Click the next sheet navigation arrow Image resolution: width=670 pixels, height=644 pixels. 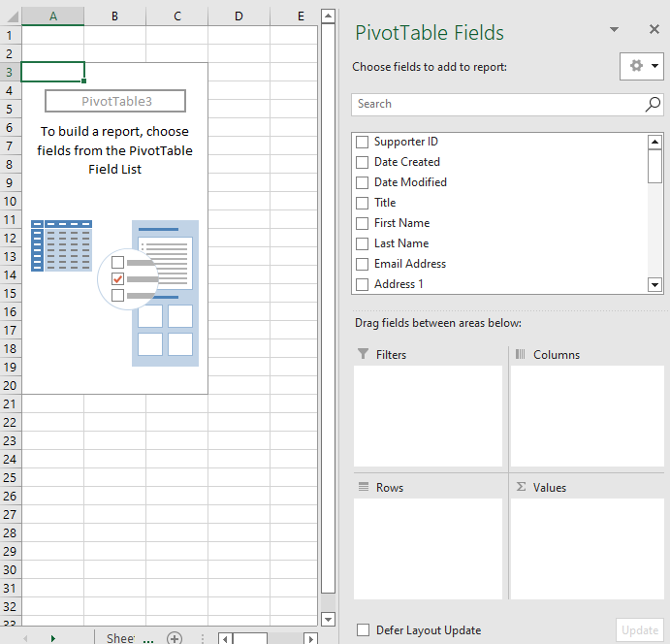click(52, 638)
